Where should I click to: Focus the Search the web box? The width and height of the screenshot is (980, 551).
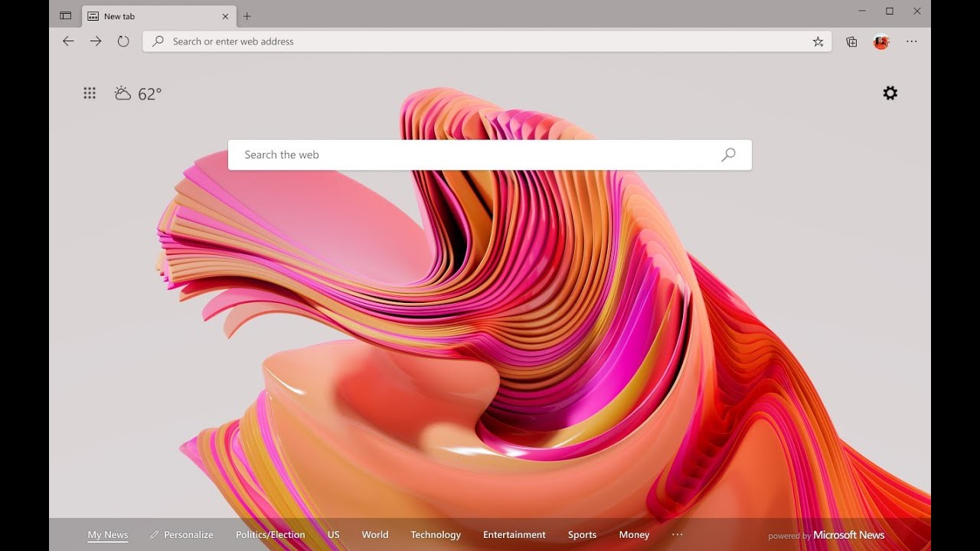point(475,155)
